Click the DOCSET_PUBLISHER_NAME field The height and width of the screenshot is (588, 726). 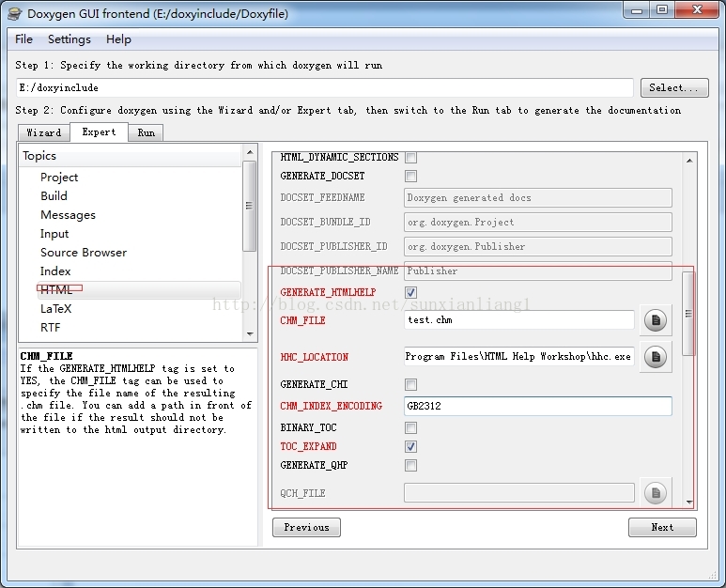coord(538,271)
